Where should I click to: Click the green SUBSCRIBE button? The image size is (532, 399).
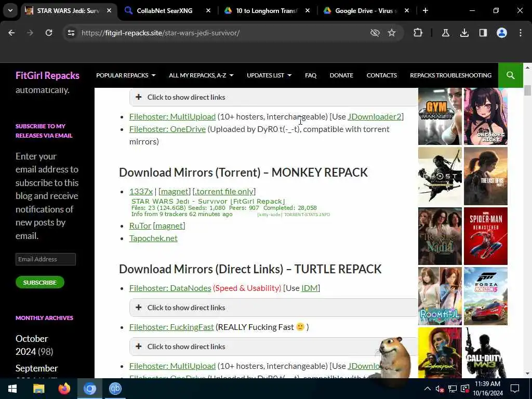39,282
